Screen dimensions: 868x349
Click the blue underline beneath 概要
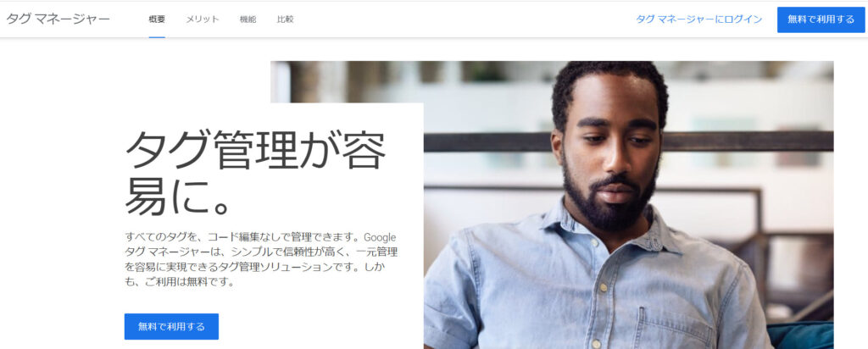tap(157, 37)
